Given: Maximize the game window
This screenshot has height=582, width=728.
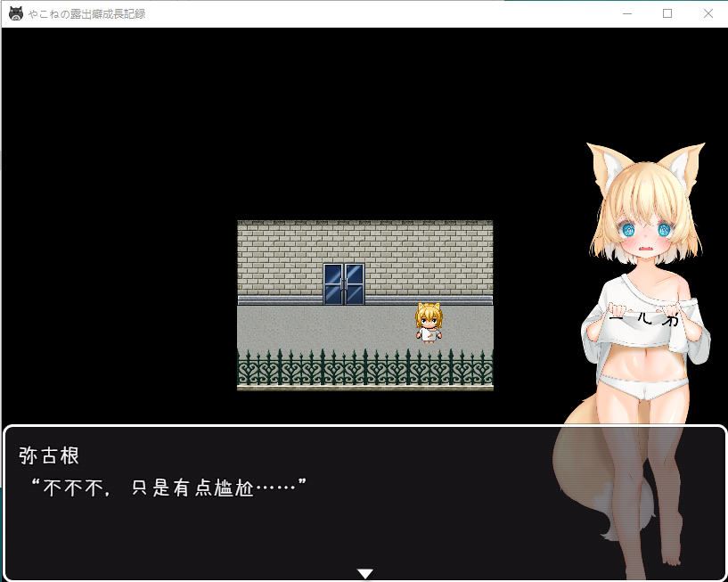Looking at the screenshot, I should coord(667,13).
